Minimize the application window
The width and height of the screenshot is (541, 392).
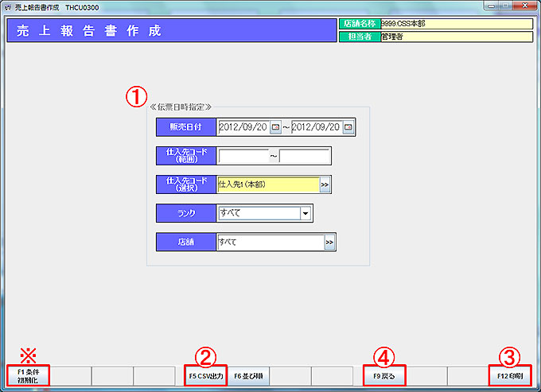point(492,6)
